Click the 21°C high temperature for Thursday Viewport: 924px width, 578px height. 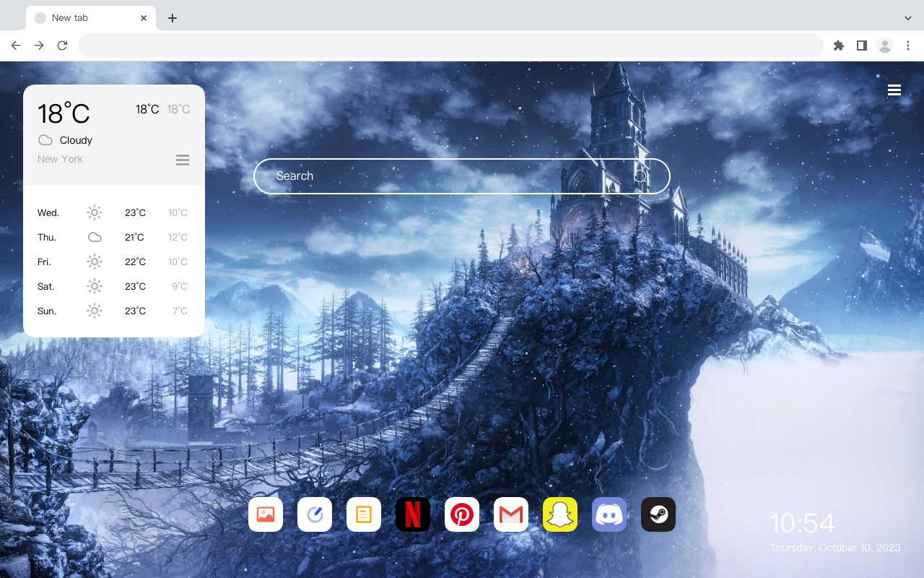[134, 237]
